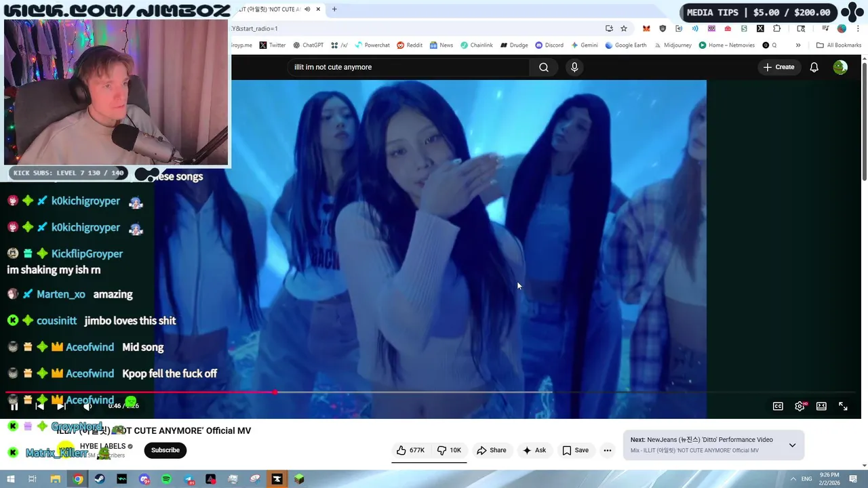Open the Minecraft grass block taskbar icon

pyautogui.click(x=299, y=479)
